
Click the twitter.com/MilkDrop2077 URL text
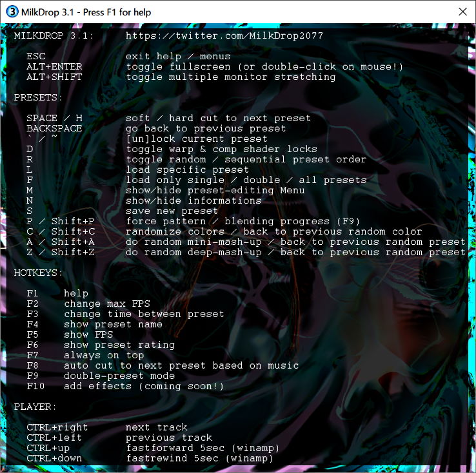coord(224,35)
